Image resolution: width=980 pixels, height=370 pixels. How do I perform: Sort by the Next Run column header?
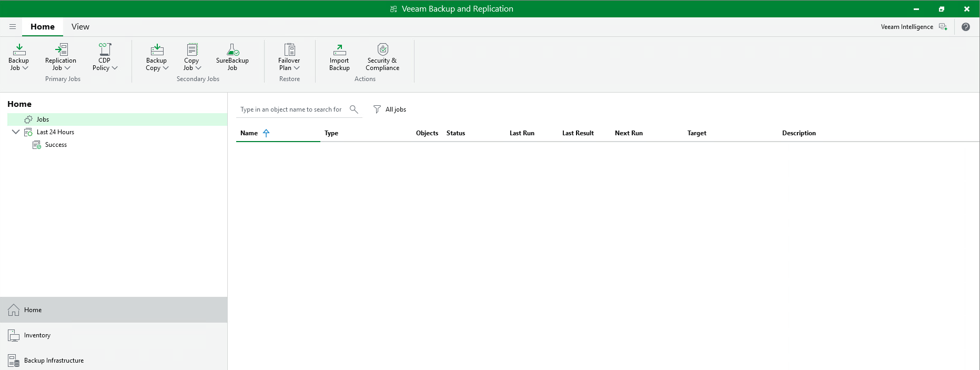(629, 133)
